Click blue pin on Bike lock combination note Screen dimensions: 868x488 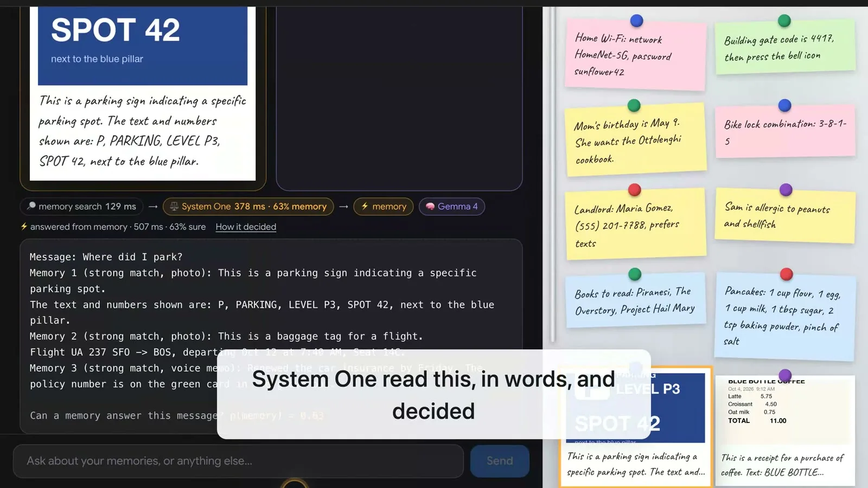[x=784, y=105]
